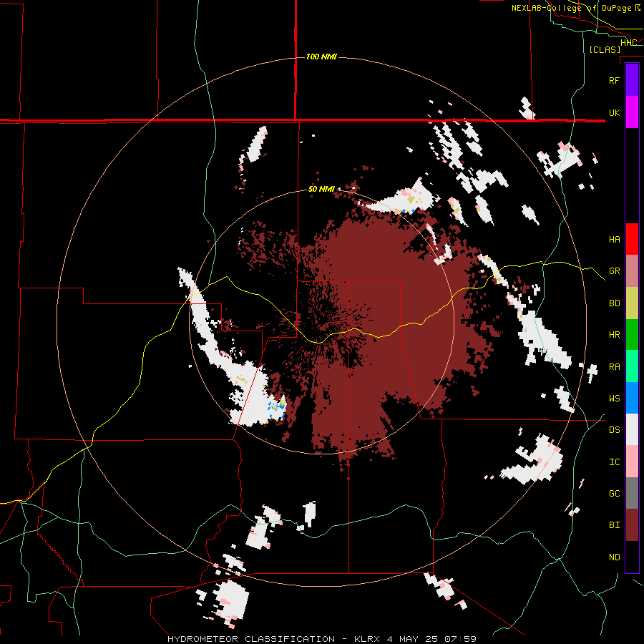Click the ND legend label
The height and width of the screenshot is (644, 644).
click(614, 557)
